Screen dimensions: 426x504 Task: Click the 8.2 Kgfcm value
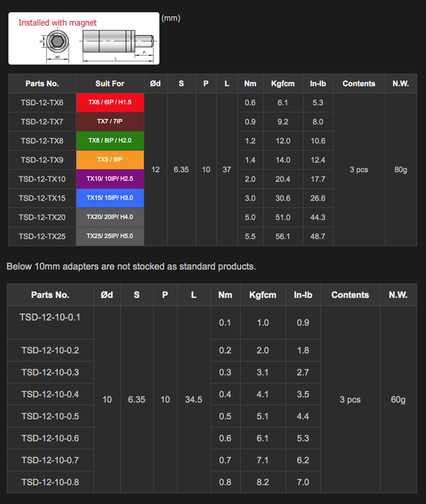[263, 482]
